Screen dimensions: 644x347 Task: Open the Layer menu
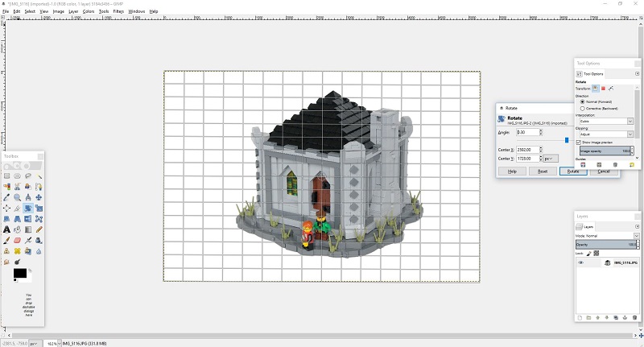tap(73, 11)
